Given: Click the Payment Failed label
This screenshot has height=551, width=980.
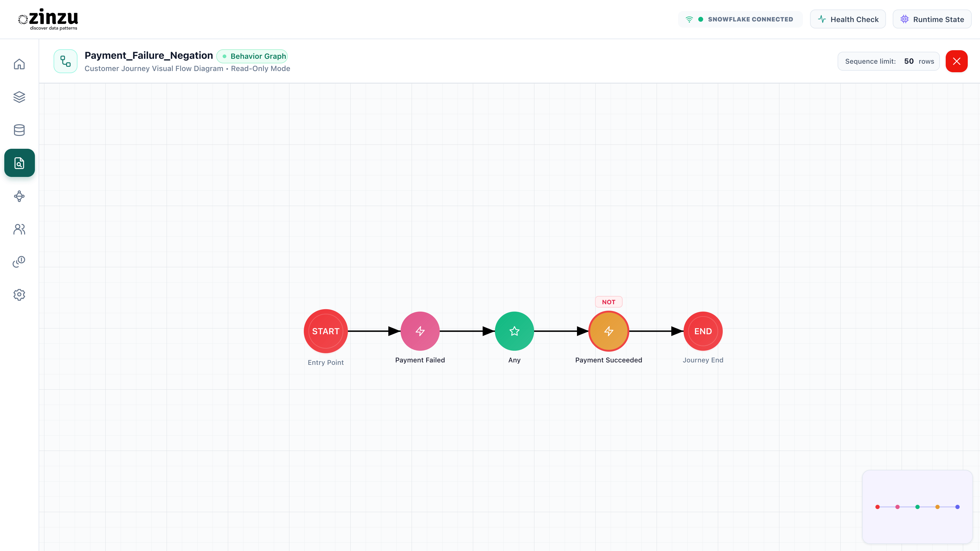Looking at the screenshot, I should coord(420,360).
